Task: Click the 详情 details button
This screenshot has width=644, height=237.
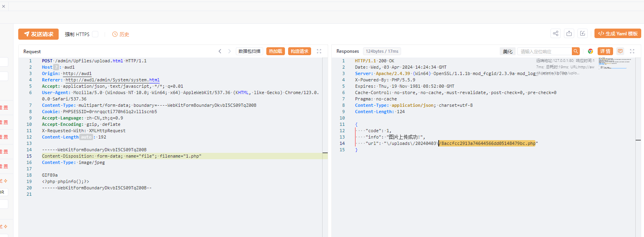Action: 605,51
